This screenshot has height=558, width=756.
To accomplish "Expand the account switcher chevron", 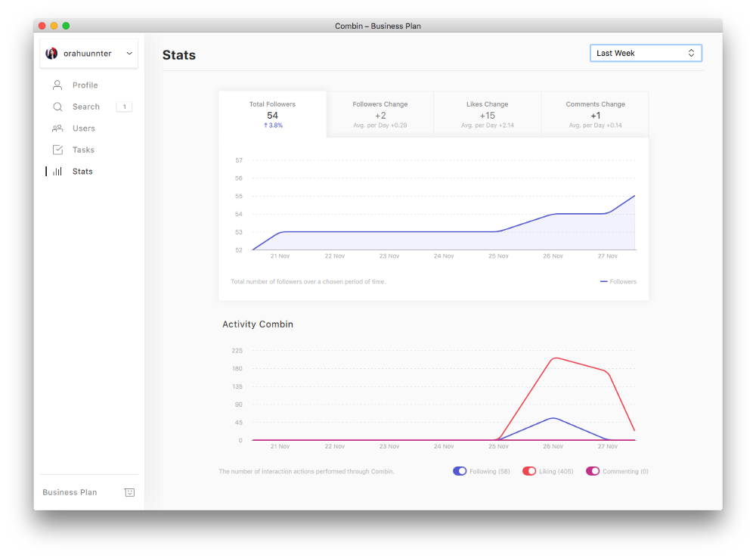I will click(x=129, y=54).
